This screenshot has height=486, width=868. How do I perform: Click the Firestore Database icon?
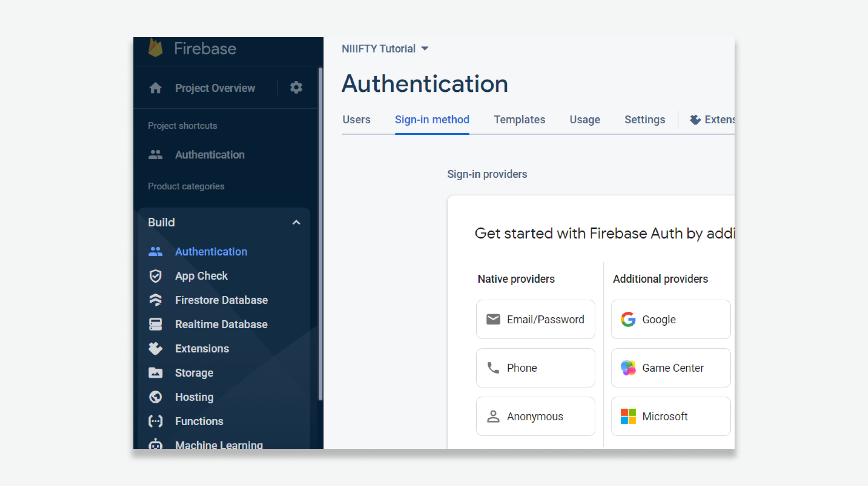point(156,300)
